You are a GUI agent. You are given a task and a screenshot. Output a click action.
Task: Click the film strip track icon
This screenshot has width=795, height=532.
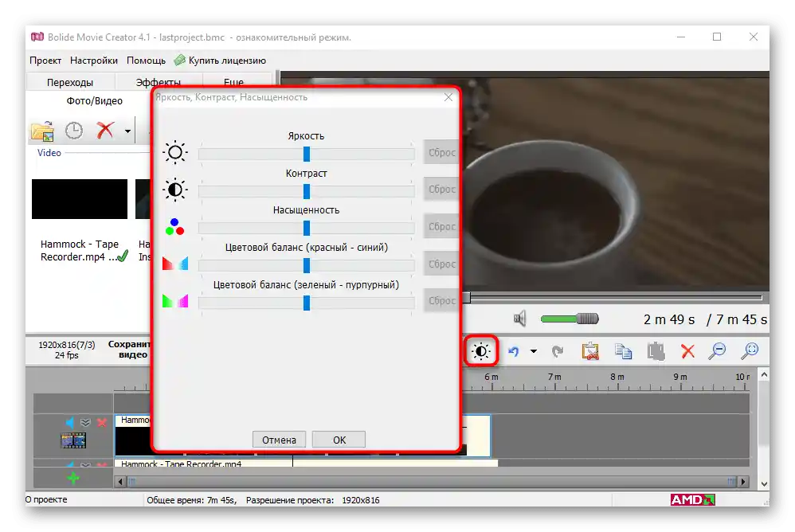click(x=73, y=440)
